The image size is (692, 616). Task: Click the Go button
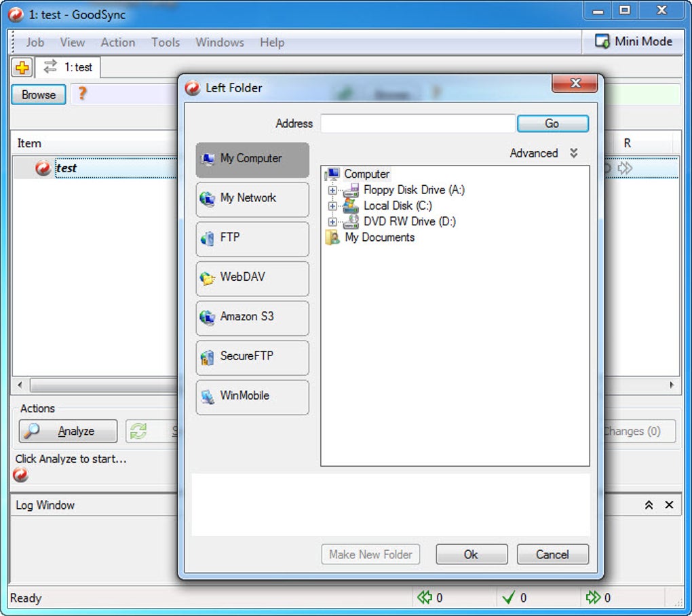[552, 123]
